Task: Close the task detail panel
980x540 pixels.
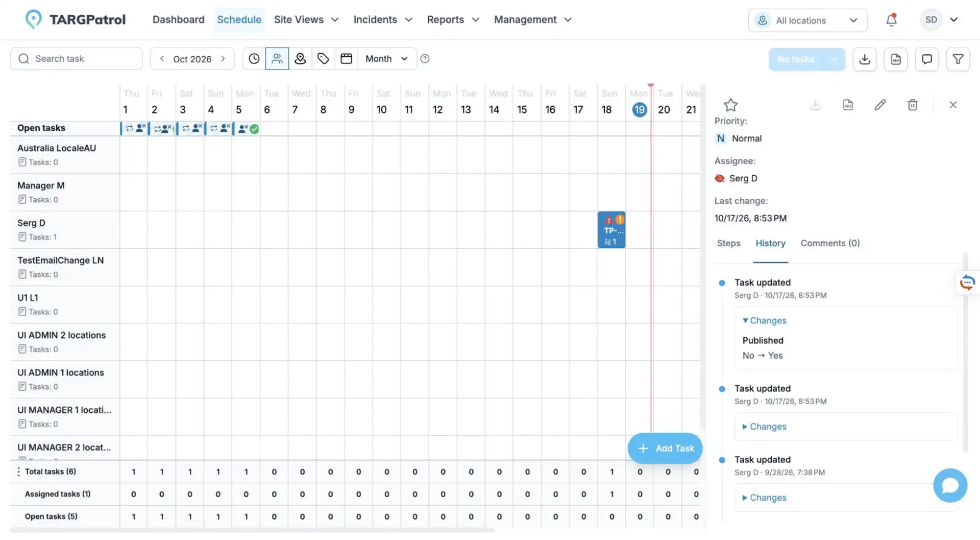Action: (x=953, y=105)
